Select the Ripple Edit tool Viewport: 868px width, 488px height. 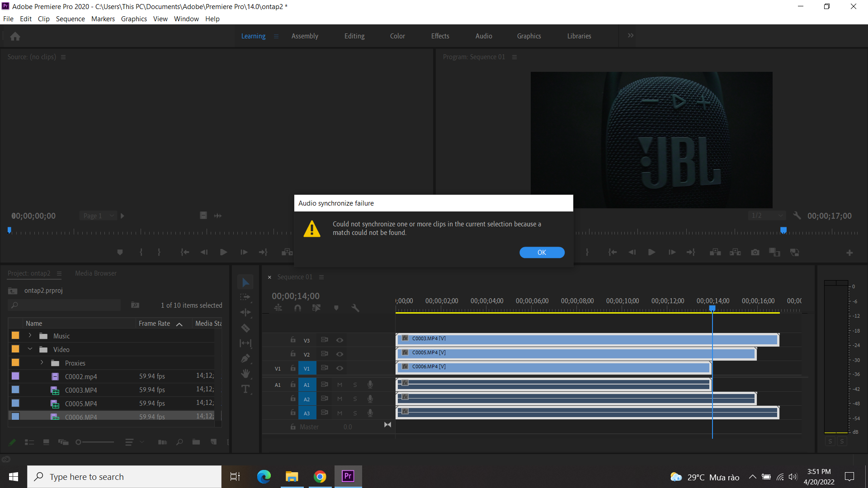click(245, 313)
